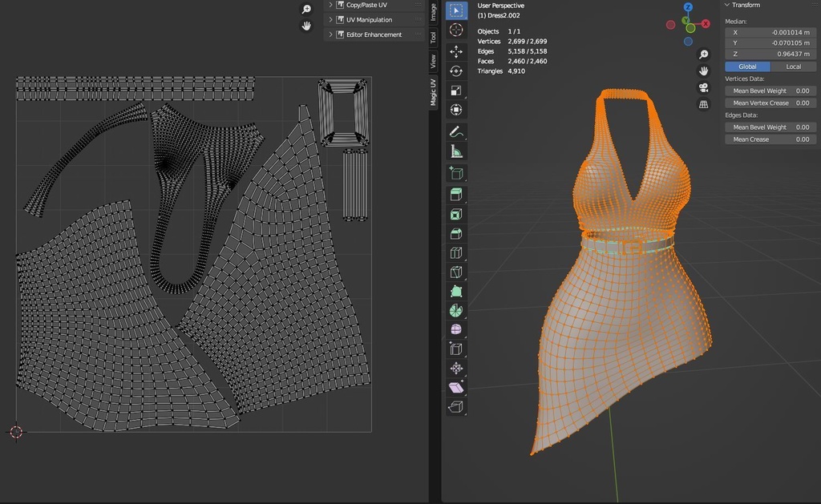
Task: Click the zoom magnifier icon in the UV editor
Action: coord(305,9)
